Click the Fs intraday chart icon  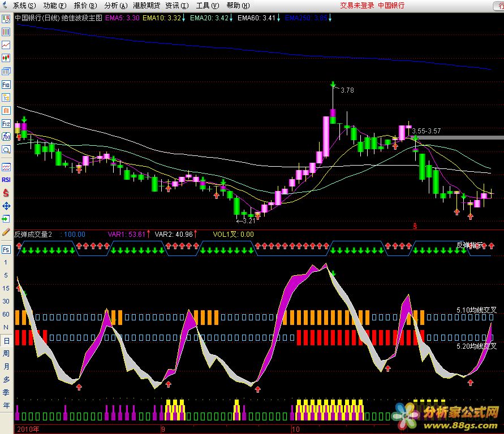click(x=6, y=249)
